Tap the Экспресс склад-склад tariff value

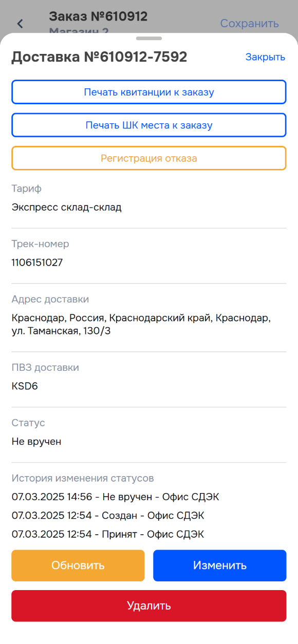[x=66, y=207]
